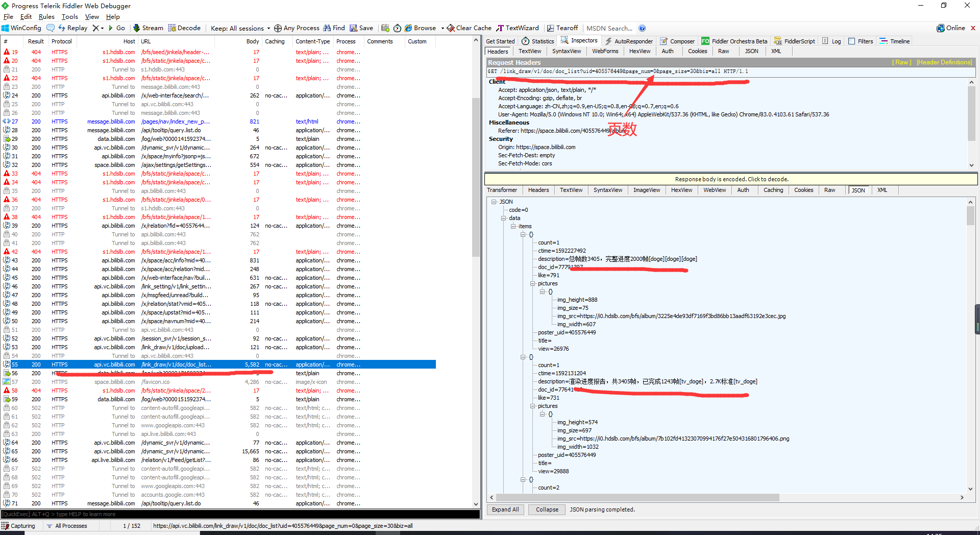This screenshot has width=980, height=535.
Task: Collapse the items node in JSON tree
Action: pos(513,227)
